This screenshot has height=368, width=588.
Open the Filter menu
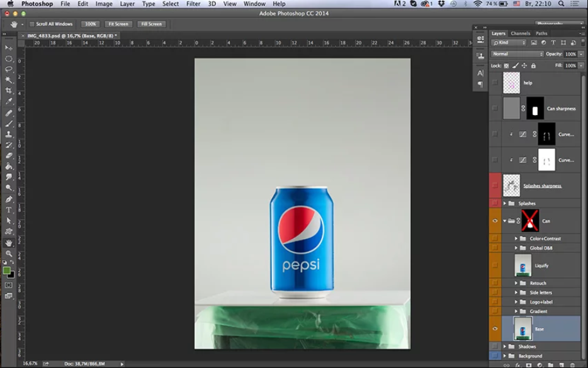coord(193,4)
